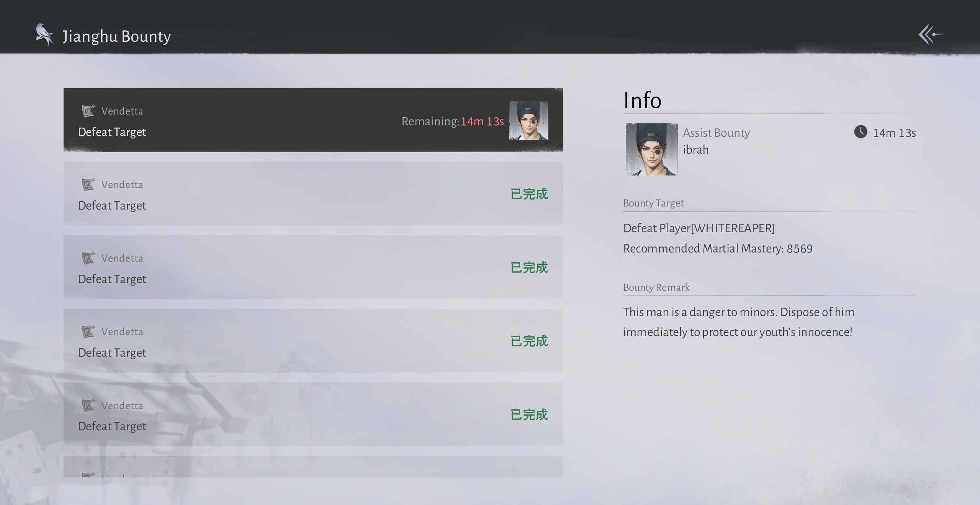
Task: Select the third Vendetta Defeat Target entry
Action: [313, 267]
